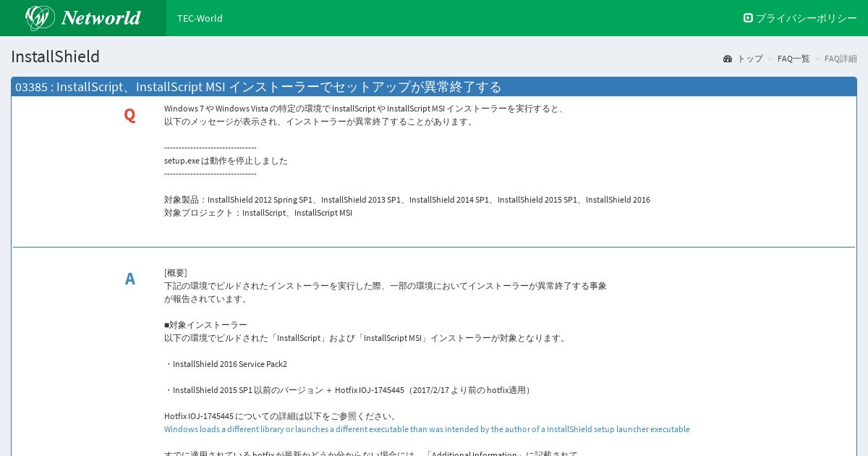The image size is (868, 456).
Task: Click the dashboard icon beside トップ
Action: point(728,59)
